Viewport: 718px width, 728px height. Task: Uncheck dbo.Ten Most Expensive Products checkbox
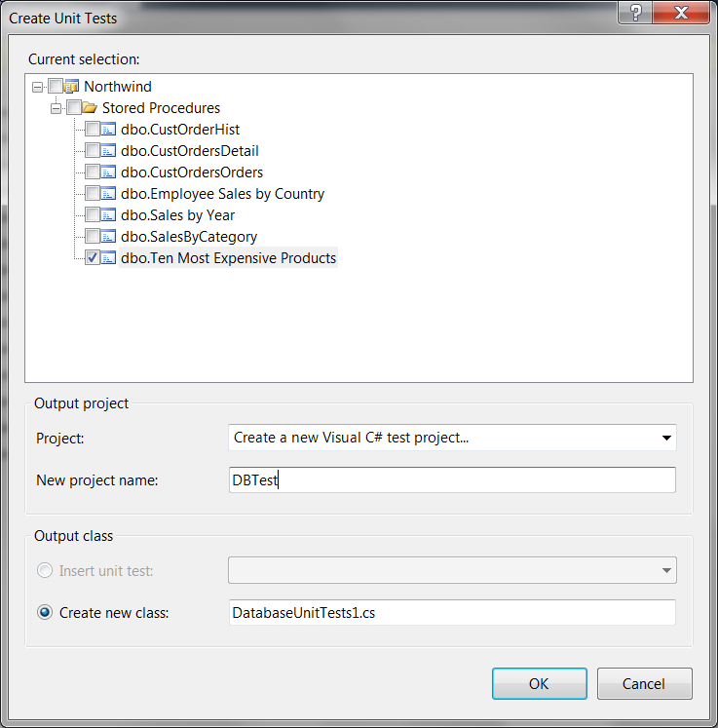92,258
